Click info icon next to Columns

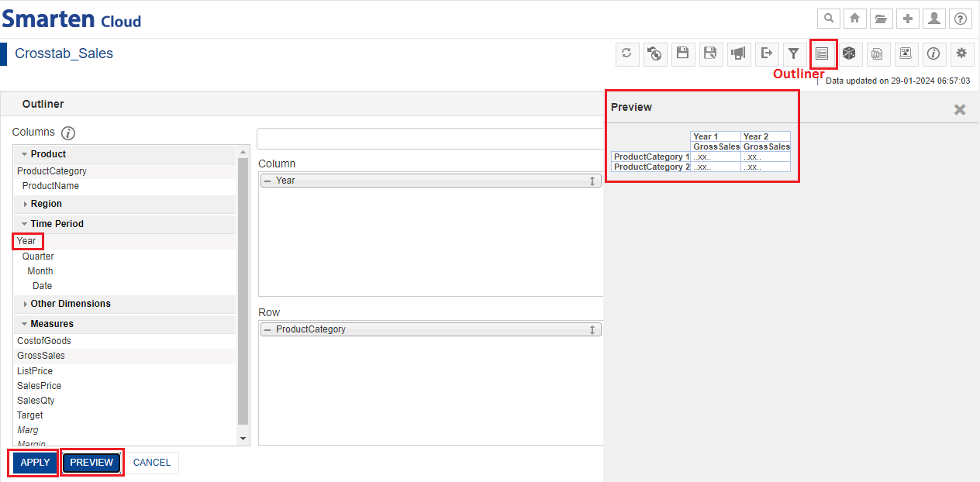click(68, 133)
